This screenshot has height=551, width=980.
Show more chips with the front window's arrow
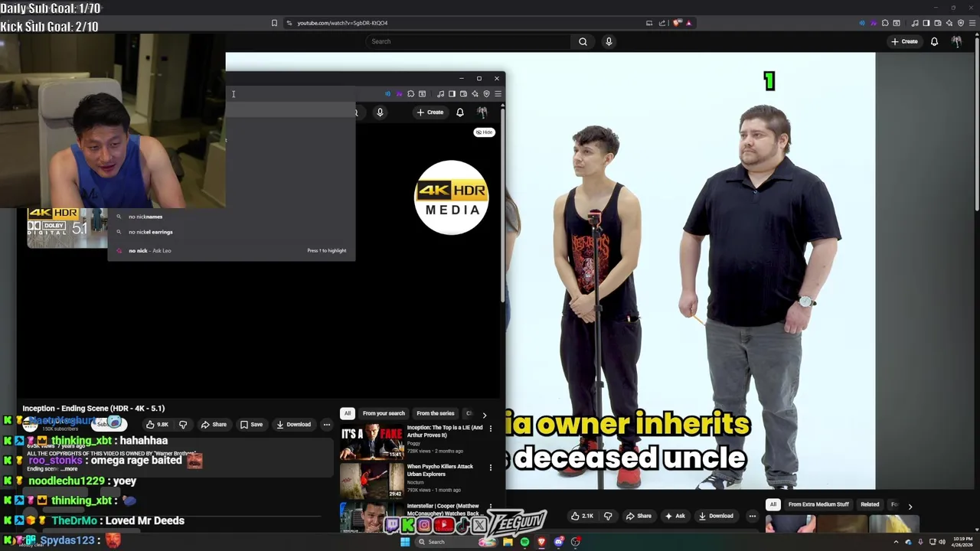pos(484,415)
